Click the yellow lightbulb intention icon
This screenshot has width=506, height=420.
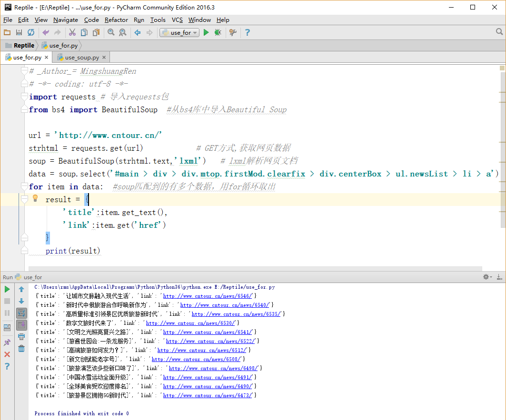coord(35,198)
